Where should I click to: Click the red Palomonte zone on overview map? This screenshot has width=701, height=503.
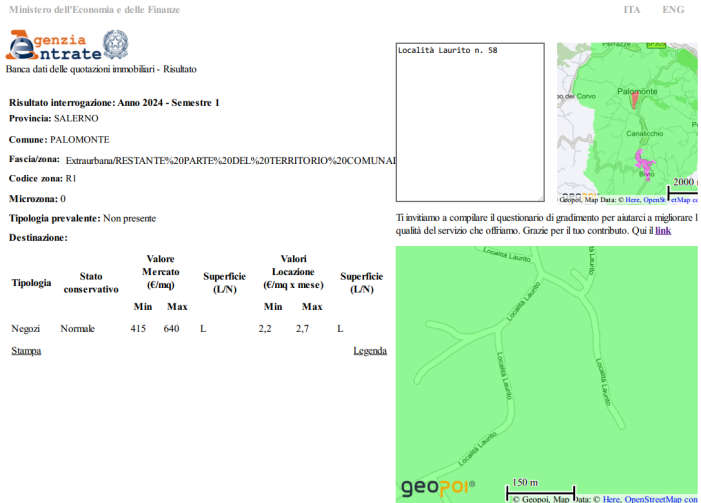tap(634, 101)
